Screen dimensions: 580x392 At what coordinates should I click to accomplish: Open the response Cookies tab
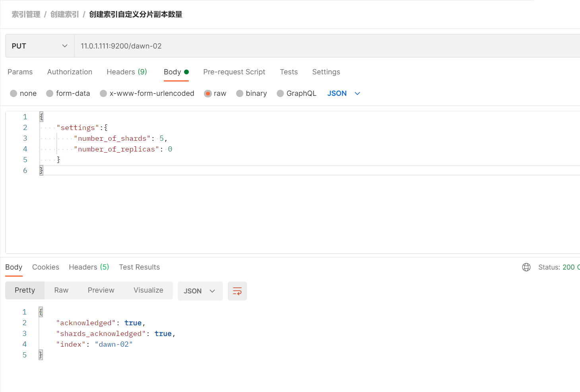click(46, 267)
